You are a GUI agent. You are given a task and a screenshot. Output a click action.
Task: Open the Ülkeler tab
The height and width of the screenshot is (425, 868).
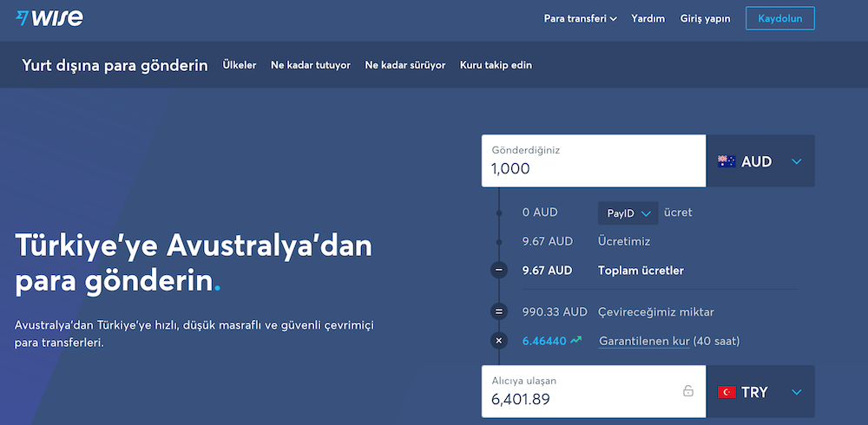[240, 65]
